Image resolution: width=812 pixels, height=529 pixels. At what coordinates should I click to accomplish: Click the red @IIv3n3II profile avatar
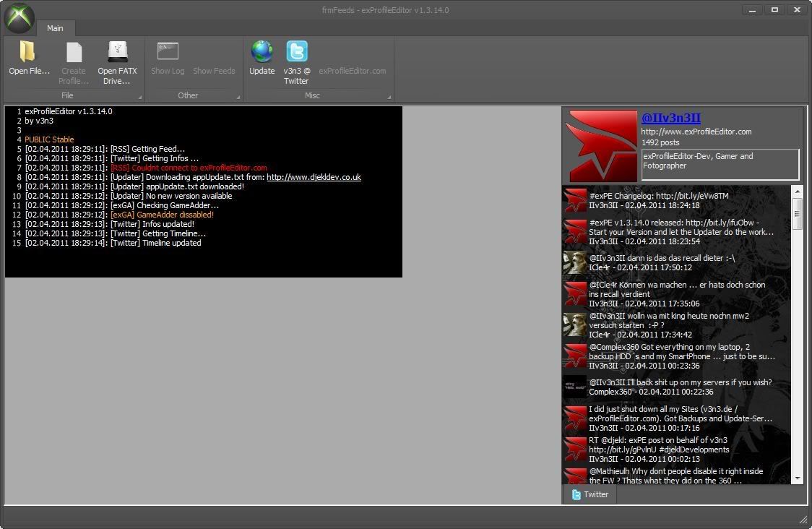[601, 145]
